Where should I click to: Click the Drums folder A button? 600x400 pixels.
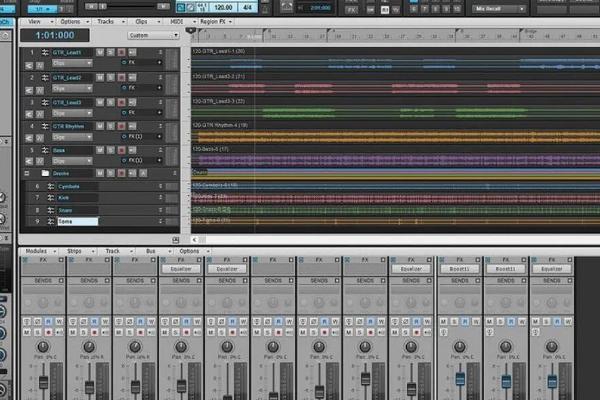pos(143,173)
